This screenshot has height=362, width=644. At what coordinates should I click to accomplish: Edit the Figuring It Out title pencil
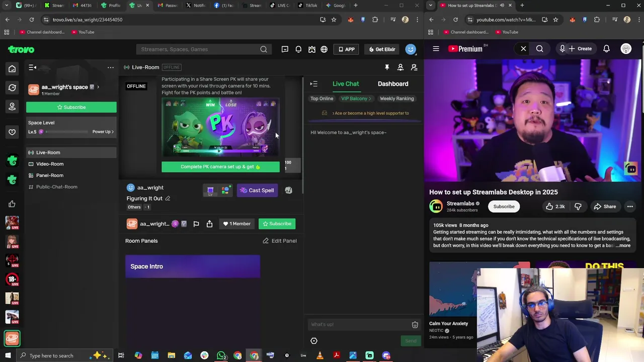tap(168, 199)
